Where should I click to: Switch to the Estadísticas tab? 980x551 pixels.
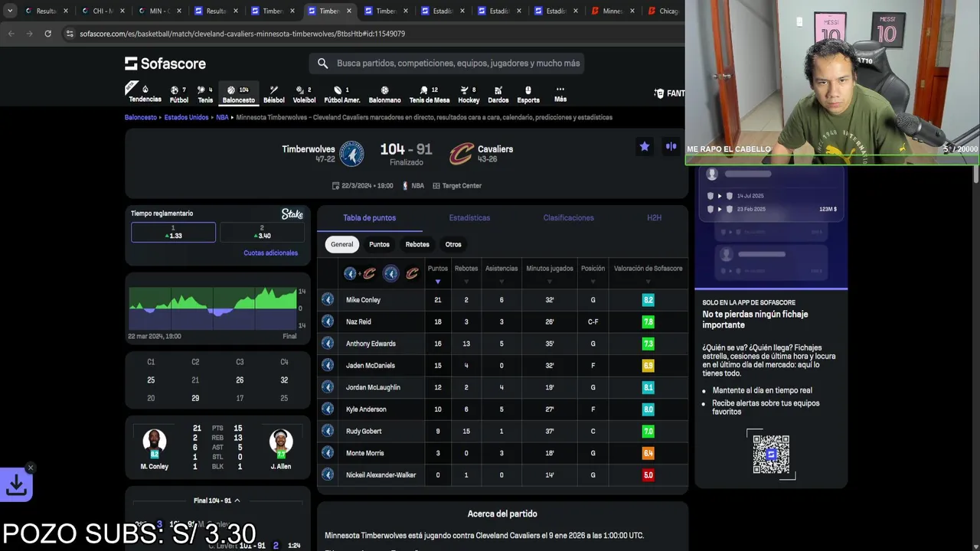point(469,218)
